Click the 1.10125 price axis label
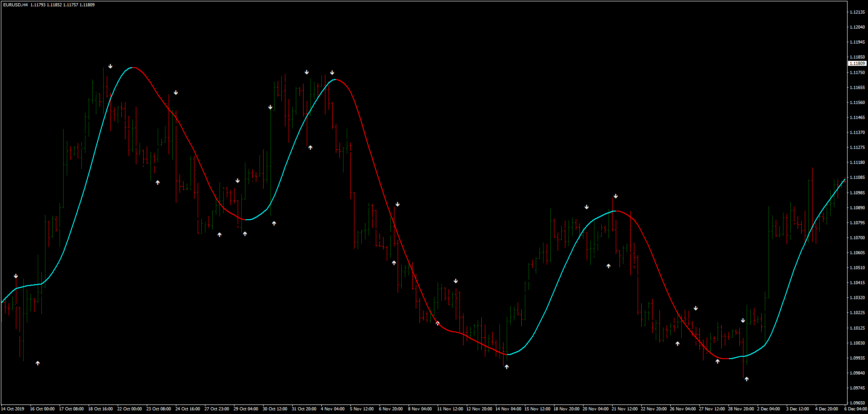The image size is (868, 414). 857,328
